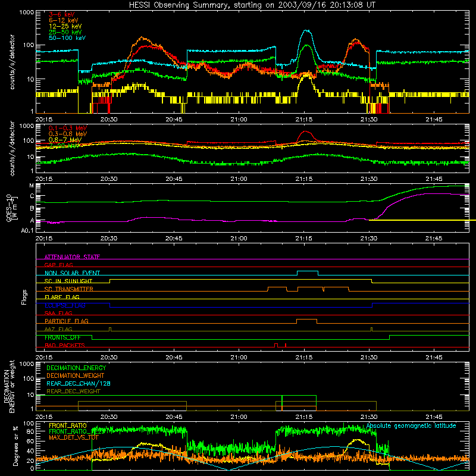Click the FRONTS_OFF flag label
Image resolution: width=476 pixels, height=476 pixels.
(x=62, y=337)
